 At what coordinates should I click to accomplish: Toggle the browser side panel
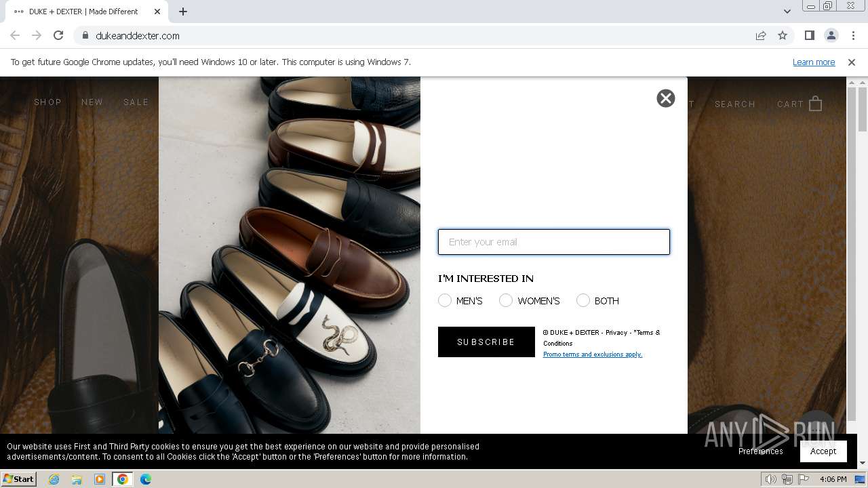click(809, 36)
